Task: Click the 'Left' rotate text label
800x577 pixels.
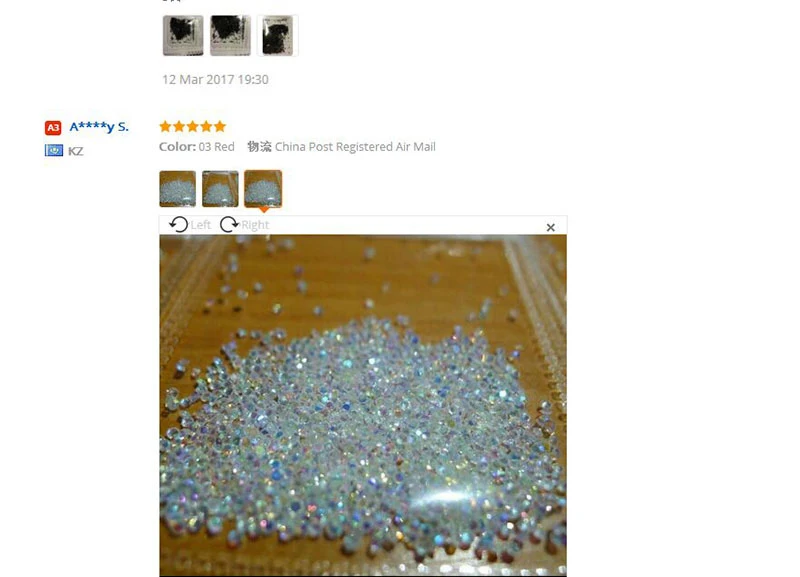Action: click(201, 225)
